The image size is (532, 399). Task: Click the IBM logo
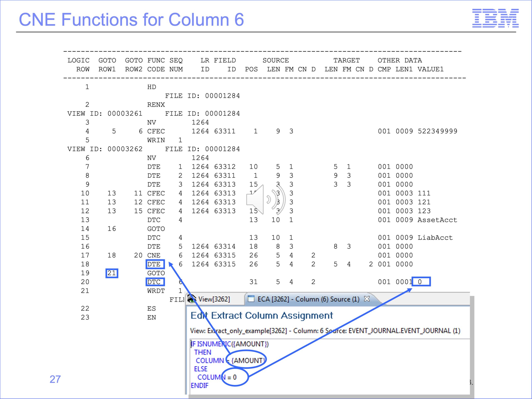tap(495, 18)
